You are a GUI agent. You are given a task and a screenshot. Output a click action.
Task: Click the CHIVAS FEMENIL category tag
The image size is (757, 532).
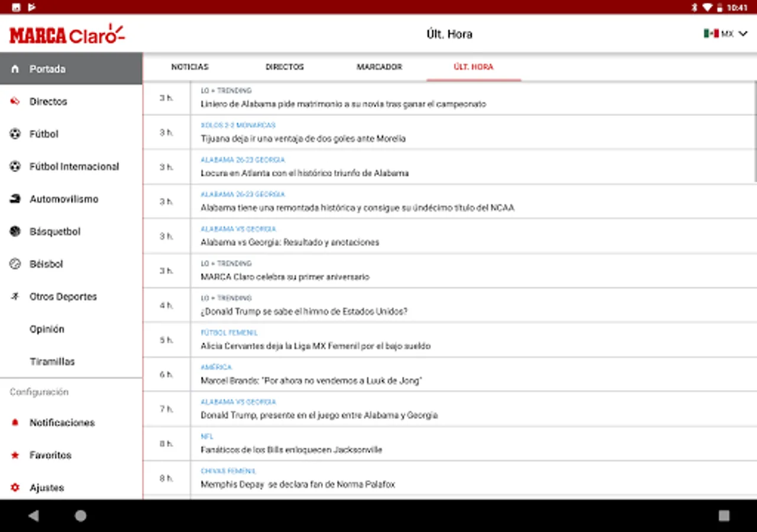click(x=228, y=471)
